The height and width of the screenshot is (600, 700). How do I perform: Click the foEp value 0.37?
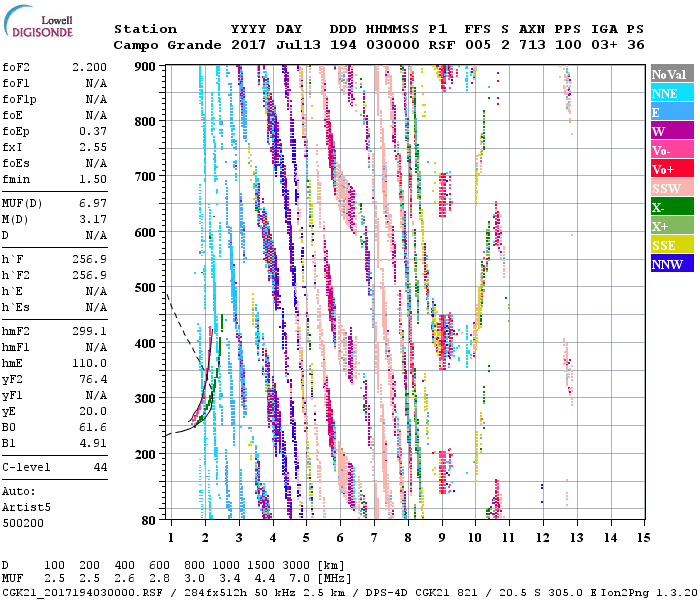[x=93, y=131]
